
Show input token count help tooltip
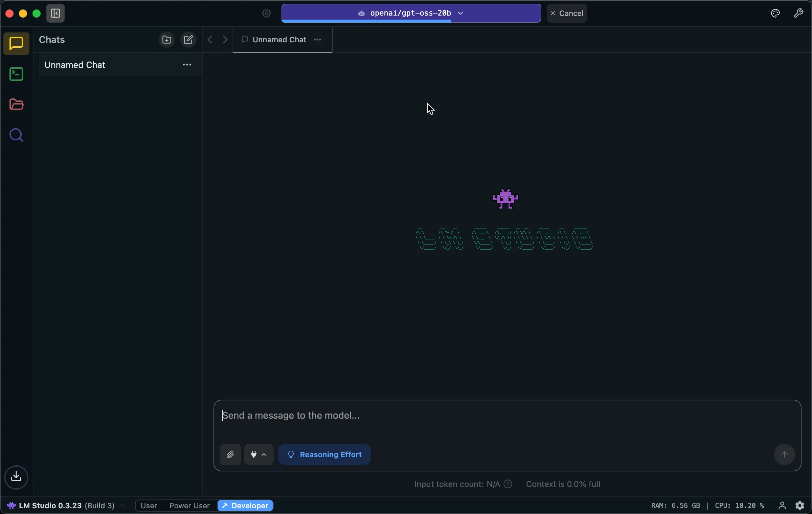[508, 484]
